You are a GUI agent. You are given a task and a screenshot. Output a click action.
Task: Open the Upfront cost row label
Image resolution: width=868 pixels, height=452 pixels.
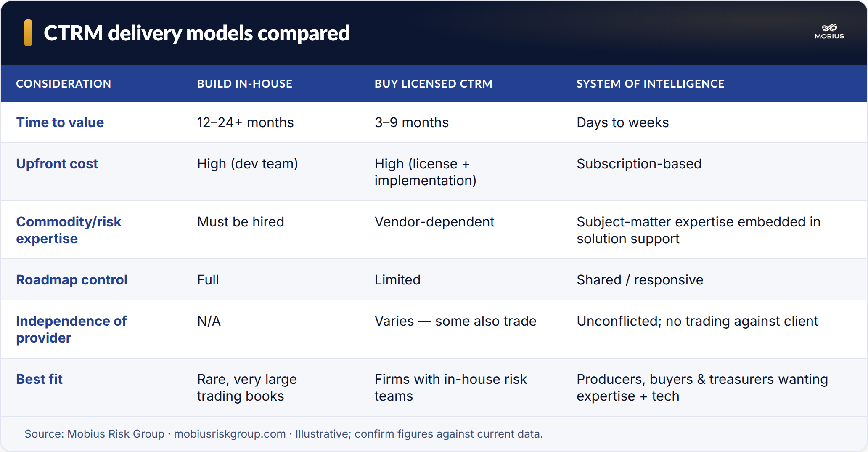click(x=57, y=164)
